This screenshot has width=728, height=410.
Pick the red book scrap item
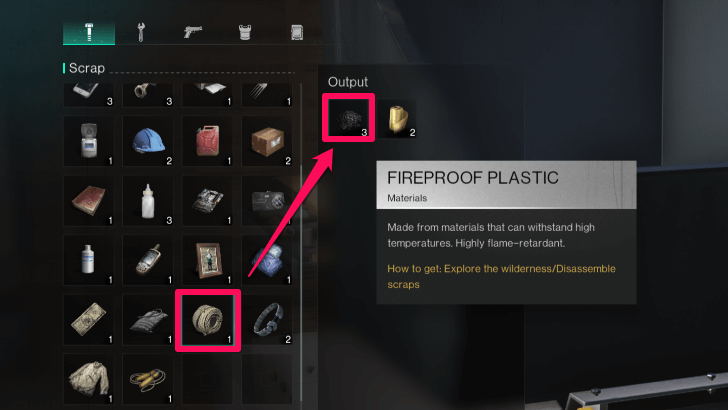88,201
